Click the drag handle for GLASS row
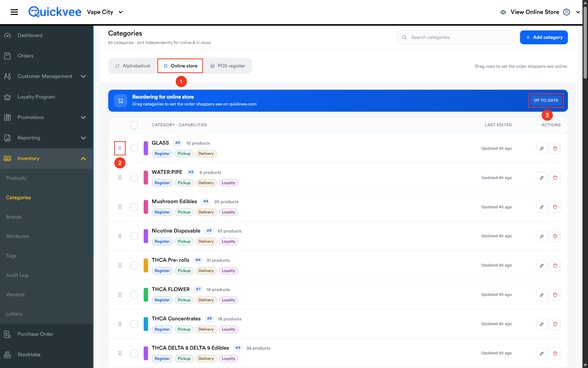This screenshot has width=588, height=368. tap(120, 148)
